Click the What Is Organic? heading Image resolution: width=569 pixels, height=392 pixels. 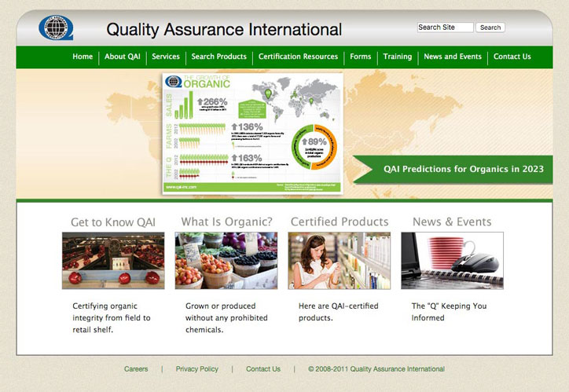coord(226,222)
